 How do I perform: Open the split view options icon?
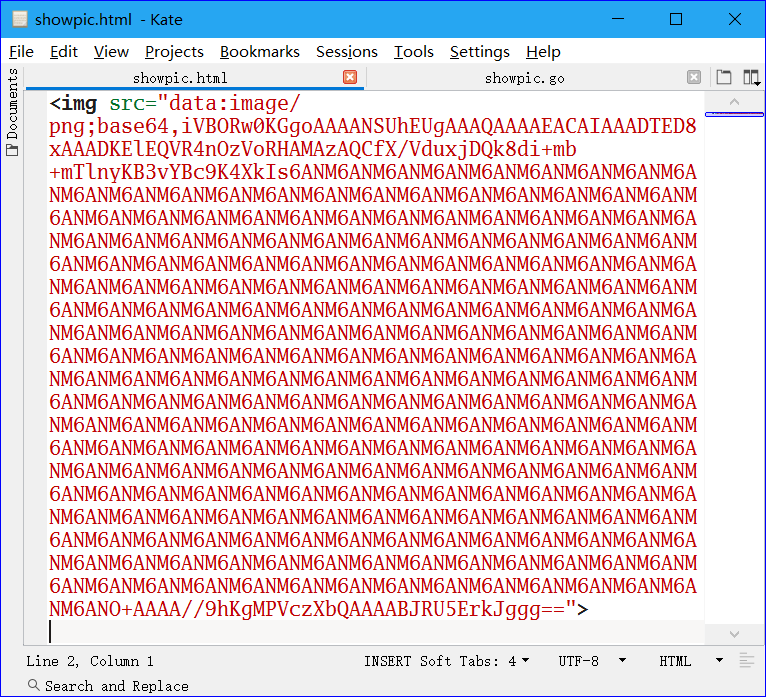click(x=751, y=77)
